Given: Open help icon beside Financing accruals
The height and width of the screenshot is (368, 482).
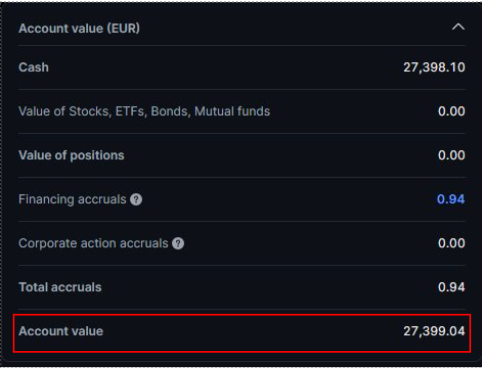Looking at the screenshot, I should tap(136, 200).
